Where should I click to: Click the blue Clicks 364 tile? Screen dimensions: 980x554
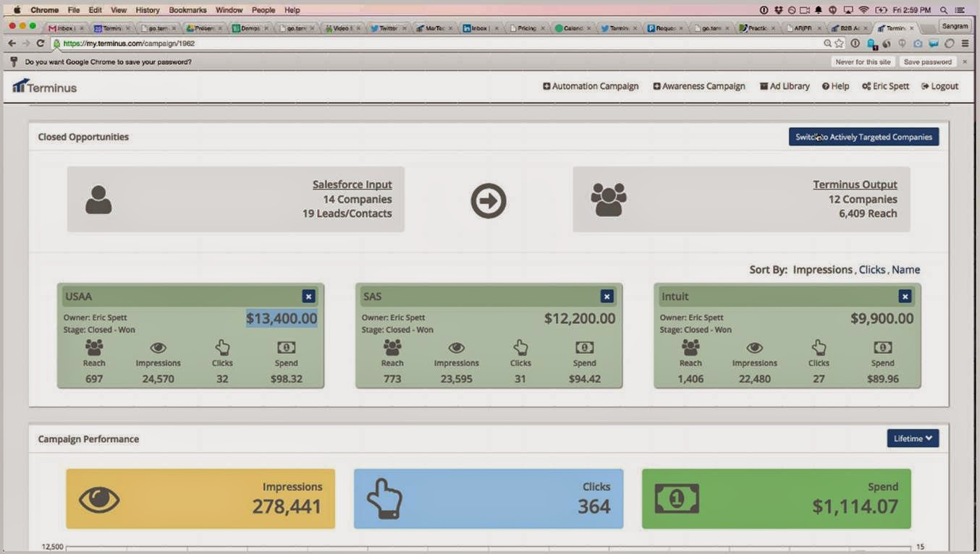[489, 498]
